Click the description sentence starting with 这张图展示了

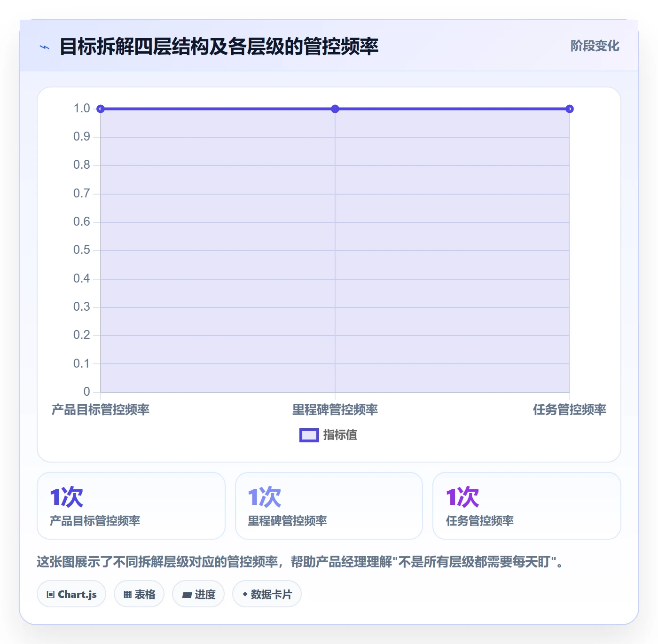(300, 562)
